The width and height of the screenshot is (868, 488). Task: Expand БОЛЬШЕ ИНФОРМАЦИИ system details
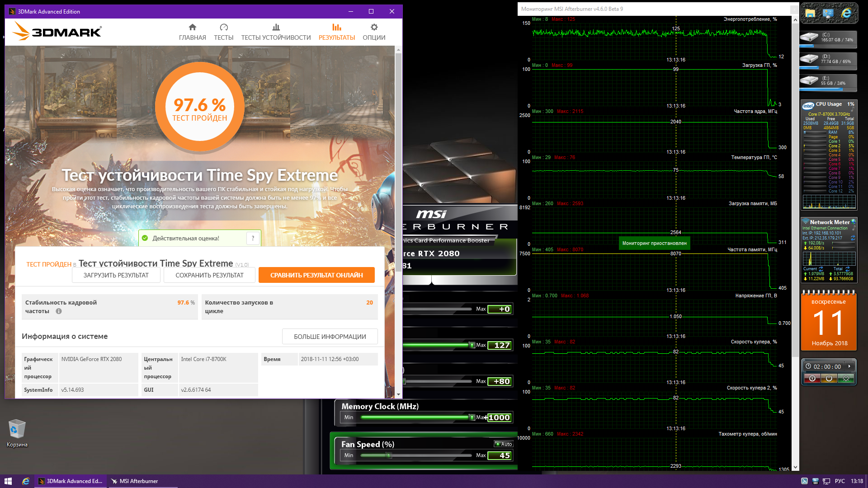click(330, 337)
